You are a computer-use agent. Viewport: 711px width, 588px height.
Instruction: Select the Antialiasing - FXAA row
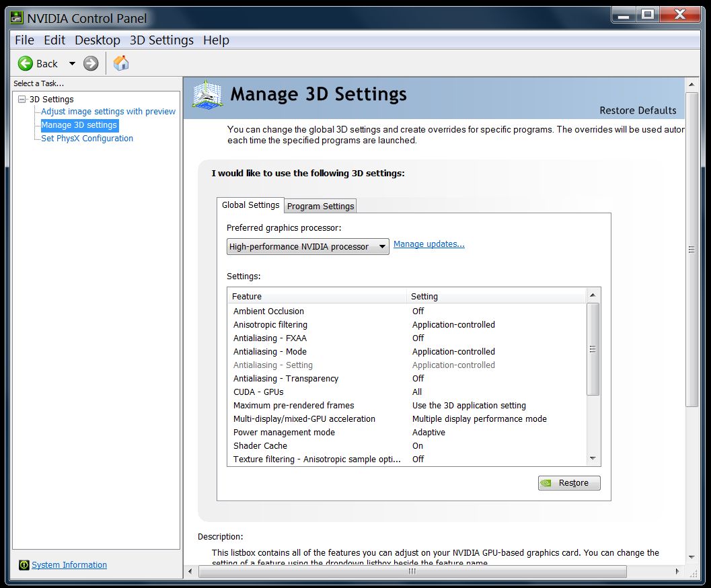pos(407,338)
